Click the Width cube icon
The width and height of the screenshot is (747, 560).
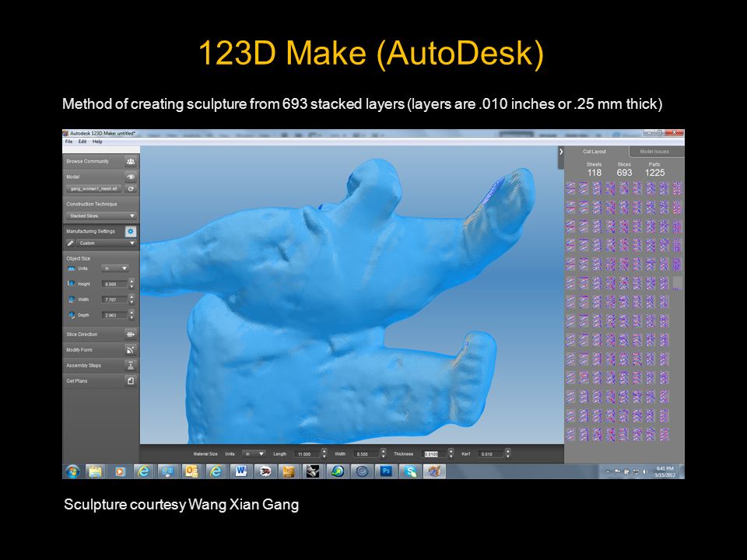click(71, 299)
